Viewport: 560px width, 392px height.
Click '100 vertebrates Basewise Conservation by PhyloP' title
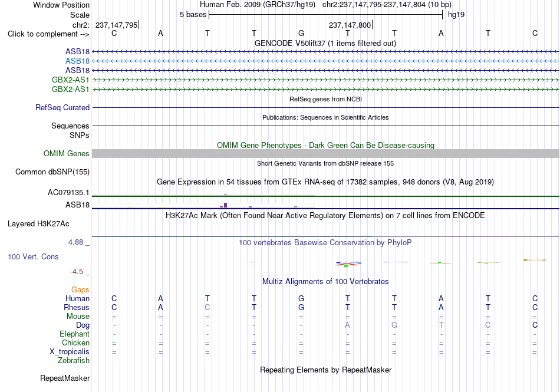[325, 242]
